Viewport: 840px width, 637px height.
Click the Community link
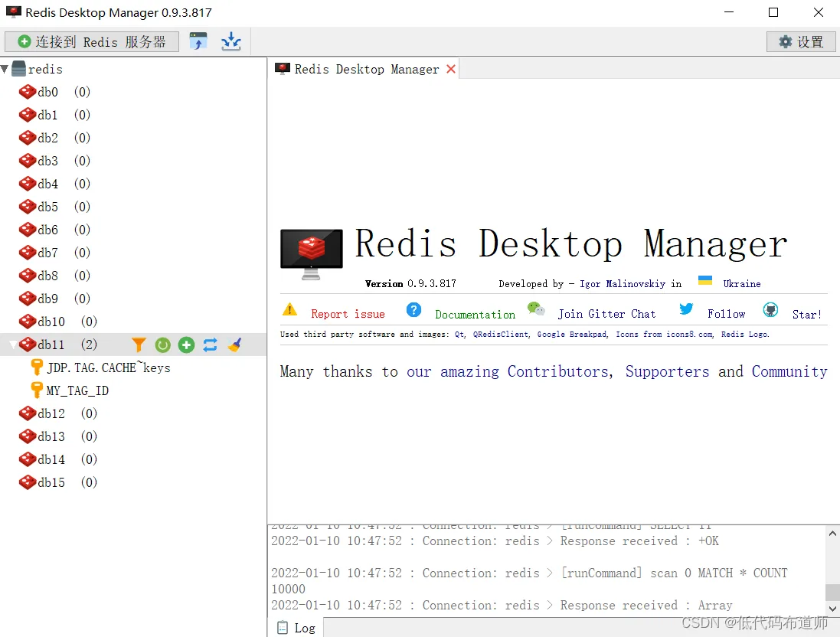pyautogui.click(x=789, y=371)
